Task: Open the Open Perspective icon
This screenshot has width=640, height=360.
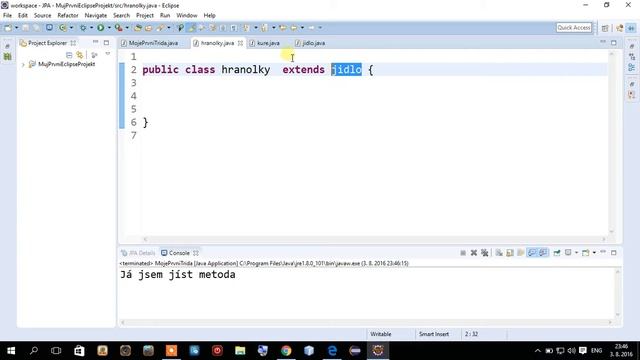Action: [x=605, y=28]
